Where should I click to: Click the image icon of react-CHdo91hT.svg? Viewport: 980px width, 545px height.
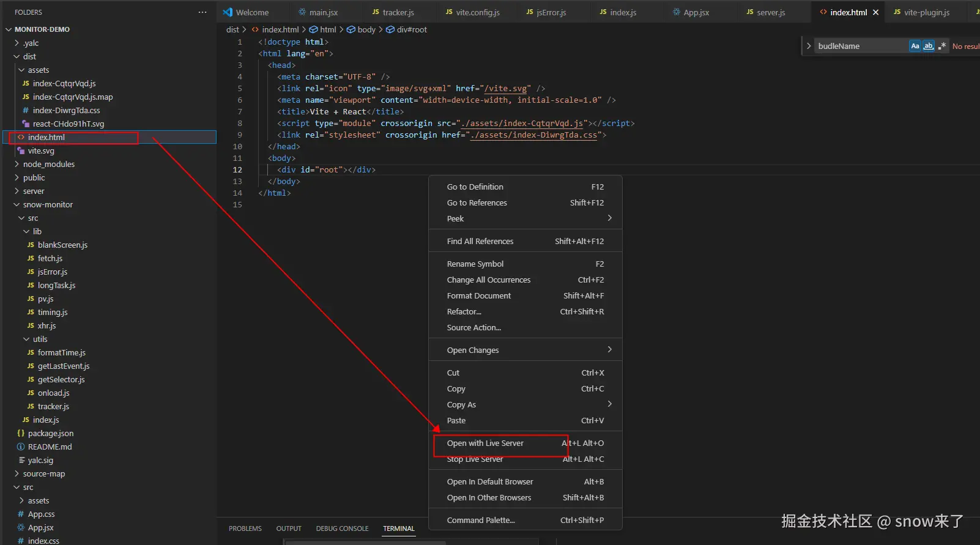click(x=26, y=124)
